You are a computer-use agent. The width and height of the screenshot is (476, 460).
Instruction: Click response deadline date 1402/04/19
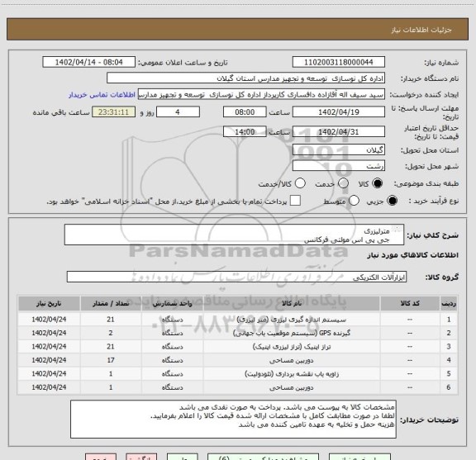pyautogui.click(x=339, y=112)
